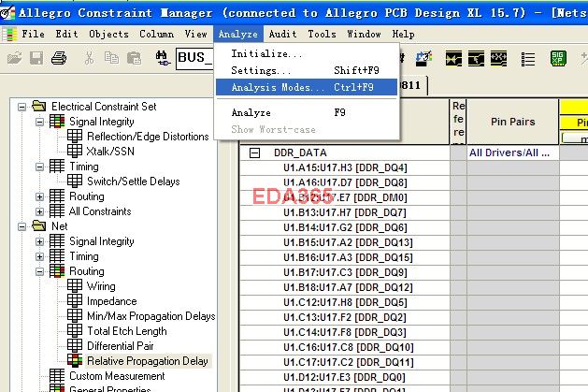Image resolution: width=588 pixels, height=392 pixels.
Task: Click the Reflection/Edge Distortions worksheet icon
Action: pos(75,137)
